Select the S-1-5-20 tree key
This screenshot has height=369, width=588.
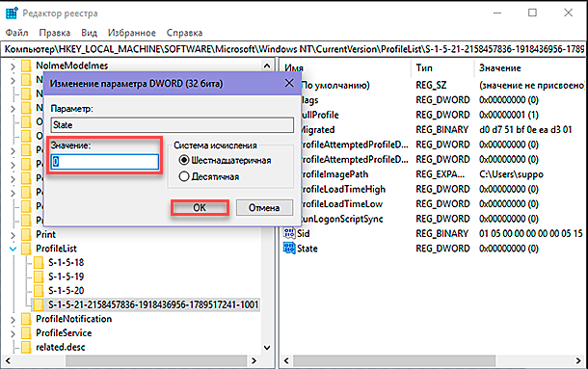(x=66, y=291)
